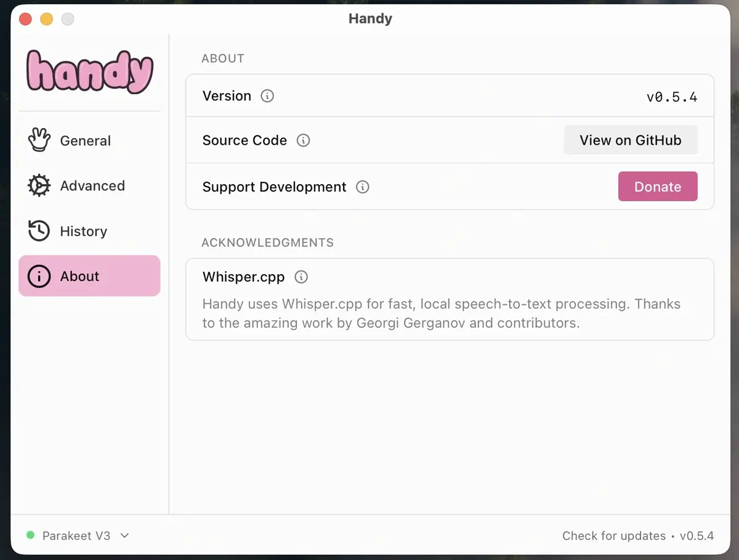Viewport: 739px width, 560px height.
Task: Click the clock icon beside History
Action: 39,230
